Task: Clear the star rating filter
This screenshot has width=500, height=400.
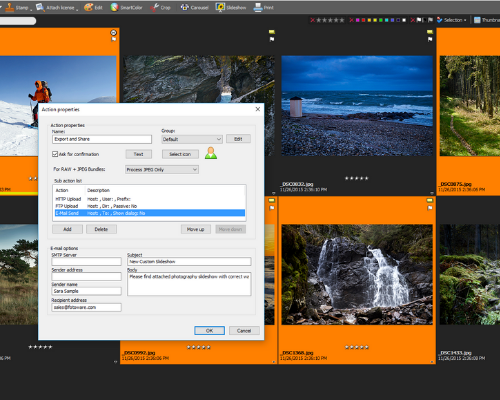Action: (x=313, y=20)
